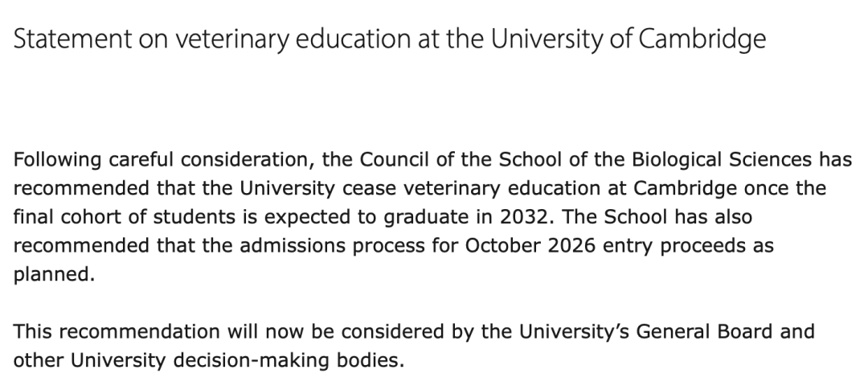Image resolution: width=868 pixels, height=386 pixels.
Task: Click the phrase "admissions process"
Action: 289,246
